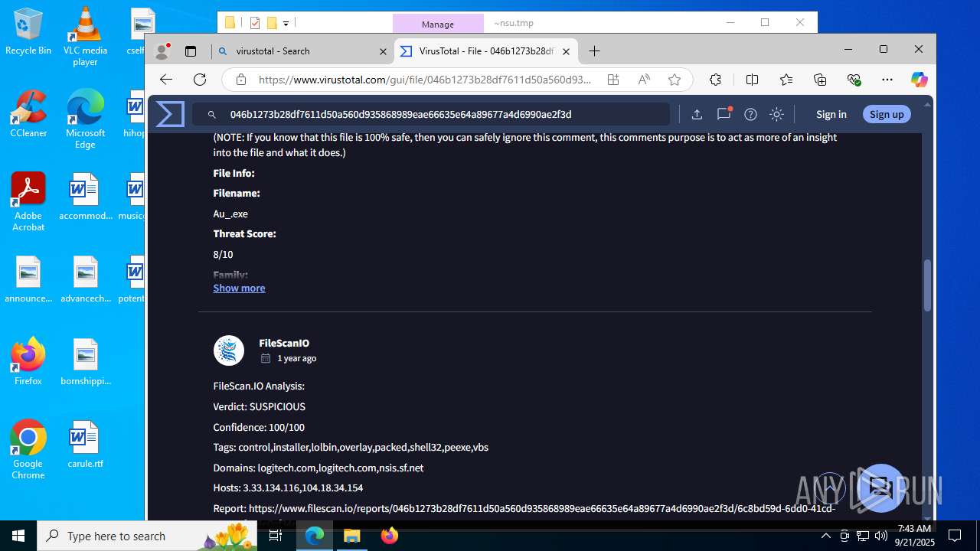Viewport: 980px width, 551px height.
Task: Click the Edge app available icon
Action: tap(613, 80)
